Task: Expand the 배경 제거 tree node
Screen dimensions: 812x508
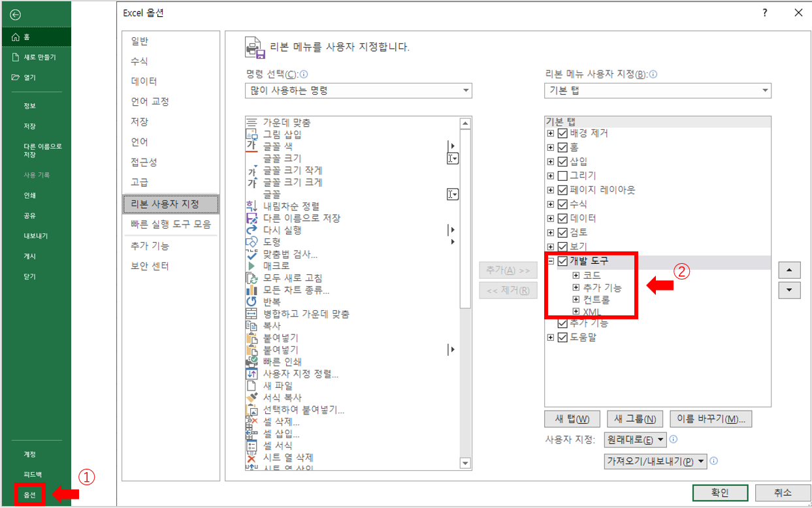Action: (x=551, y=133)
